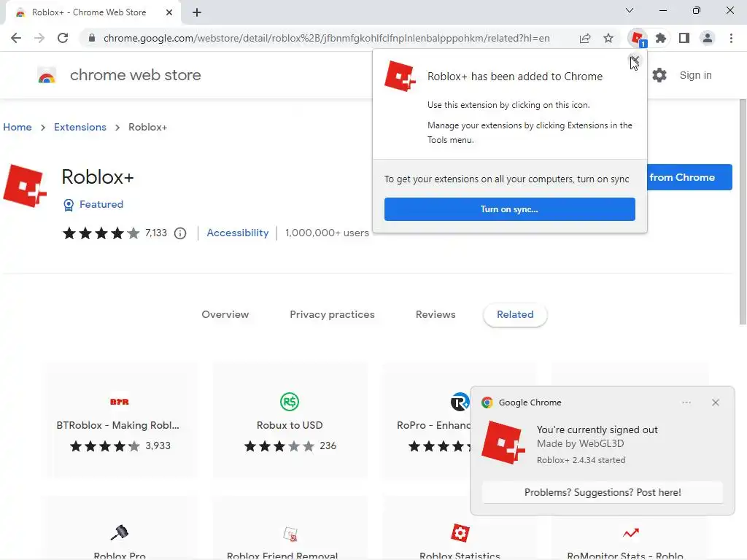
Task: Close the Roblox+ added popup
Action: [635, 61]
